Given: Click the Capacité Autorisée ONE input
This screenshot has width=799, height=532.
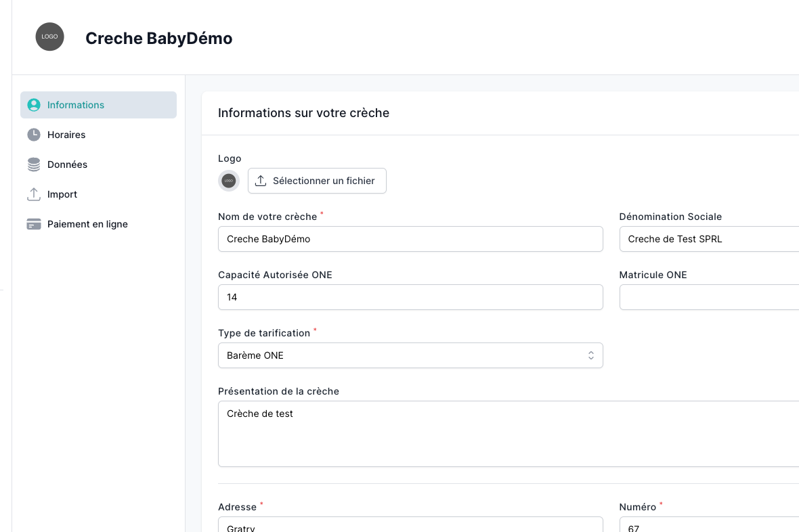Looking at the screenshot, I should coord(410,297).
